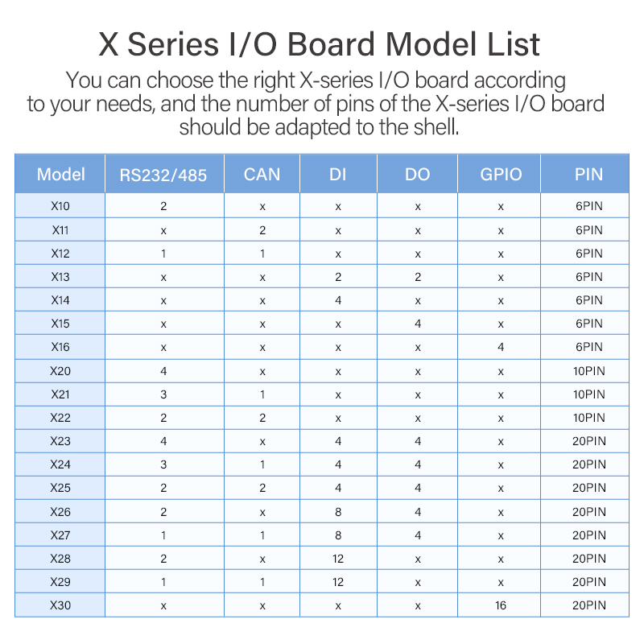The height and width of the screenshot is (644, 644).
Task: Click the page title X Series I/O Board Model List
Action: coord(320,44)
